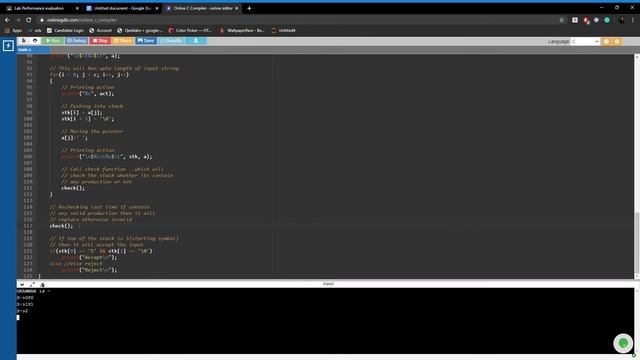Click the input label on console header
Viewport: 640px width, 360px height.
(x=328, y=284)
